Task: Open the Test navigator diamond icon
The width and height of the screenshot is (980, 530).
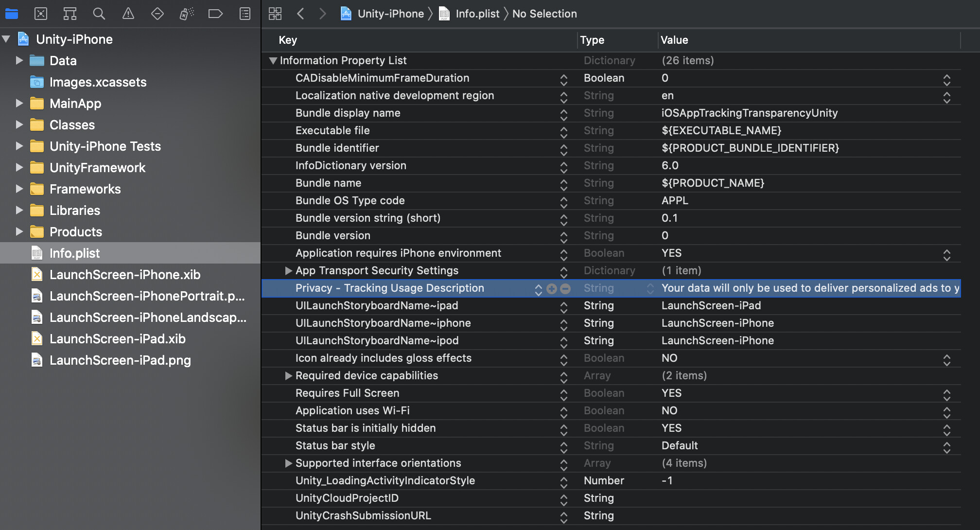Action: point(157,14)
